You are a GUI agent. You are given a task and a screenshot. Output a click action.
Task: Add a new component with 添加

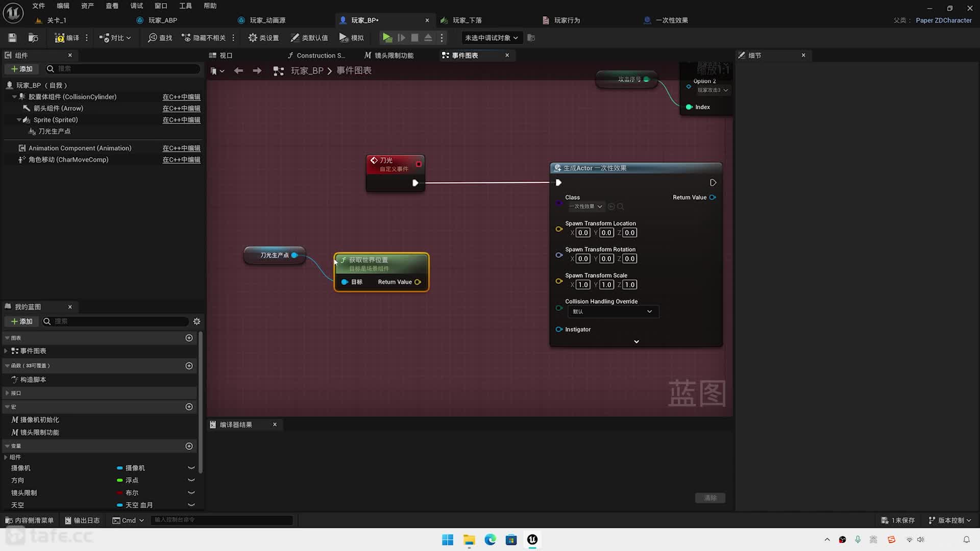click(21, 69)
